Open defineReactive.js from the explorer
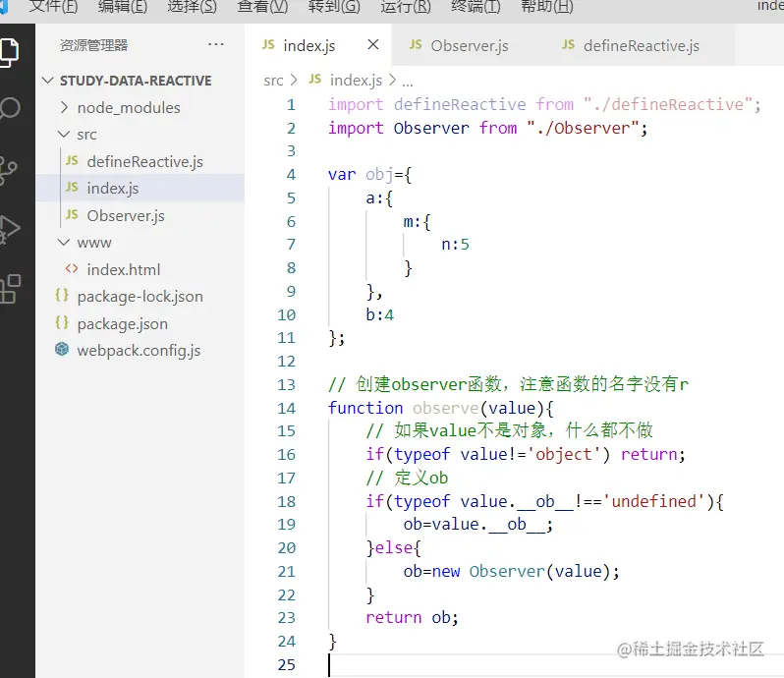This screenshot has width=784, height=678. click(x=144, y=161)
